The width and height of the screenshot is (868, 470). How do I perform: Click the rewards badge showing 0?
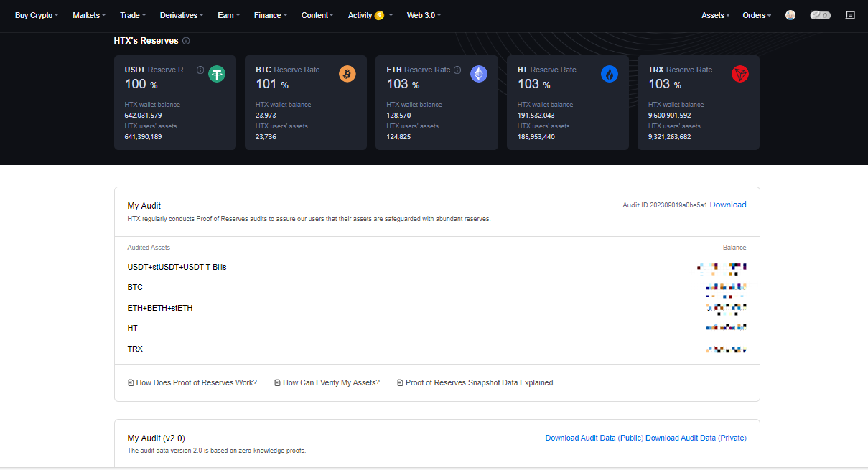coord(821,15)
